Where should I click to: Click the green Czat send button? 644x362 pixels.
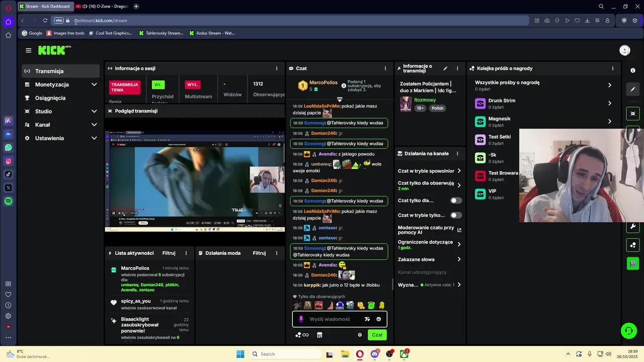(x=377, y=335)
